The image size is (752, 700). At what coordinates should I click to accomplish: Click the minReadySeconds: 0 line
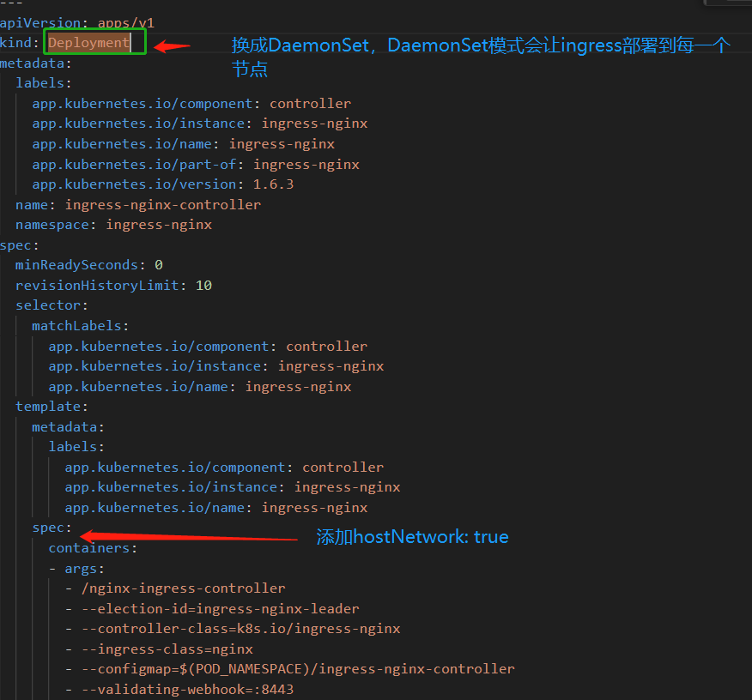click(88, 265)
